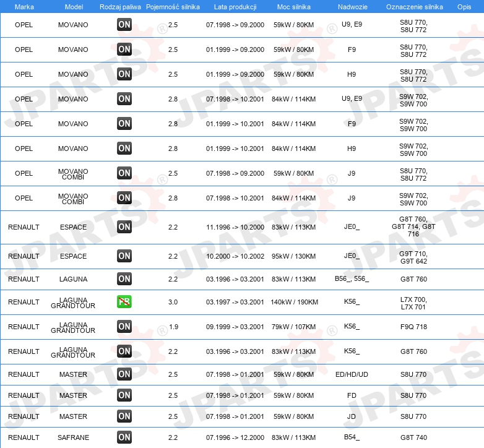
Task: Select the FD body cell
Action: coord(352,395)
